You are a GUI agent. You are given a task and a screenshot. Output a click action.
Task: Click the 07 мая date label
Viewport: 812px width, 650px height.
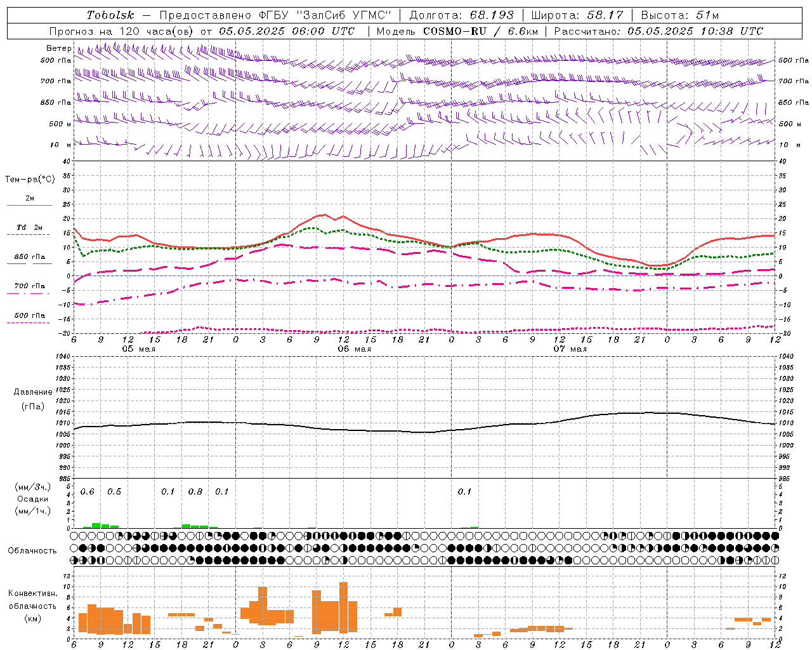click(570, 349)
